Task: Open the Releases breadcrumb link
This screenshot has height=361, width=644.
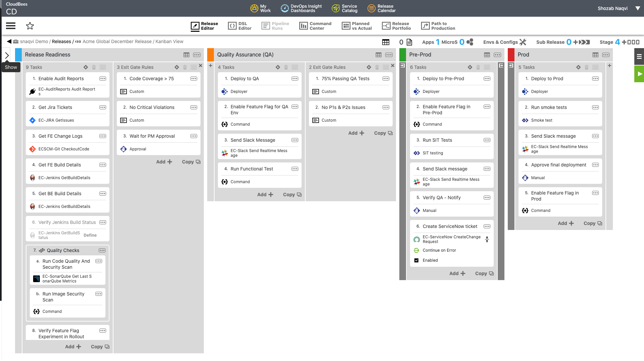Action: coord(61,41)
